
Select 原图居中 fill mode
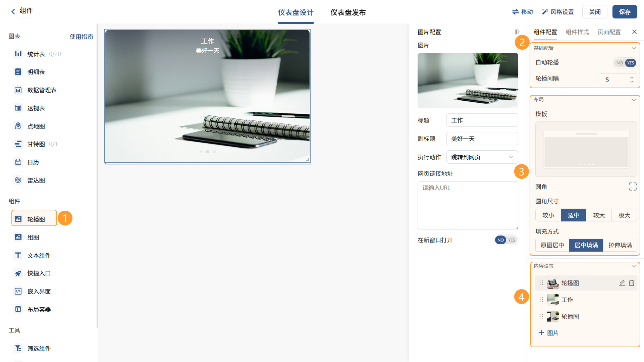coord(552,245)
